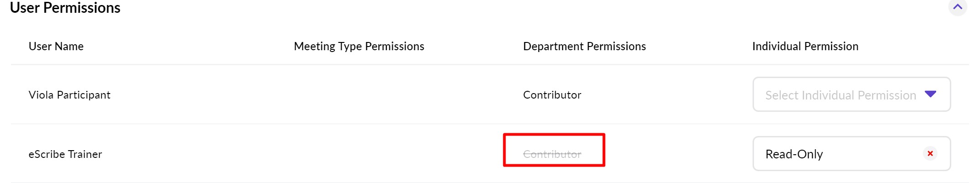This screenshot has width=980, height=183.
Task: Select the Viola Participant user name
Action: 69,95
